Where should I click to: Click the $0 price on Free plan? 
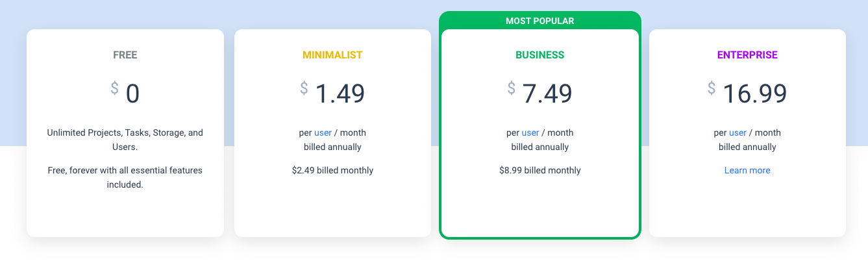point(125,93)
